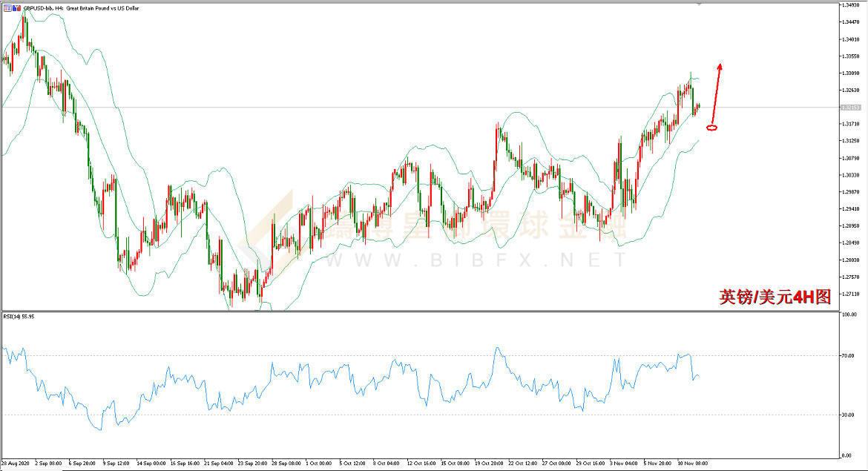Click the RSI 100.00 scale label
The height and width of the screenshot is (471, 868).
(x=849, y=314)
